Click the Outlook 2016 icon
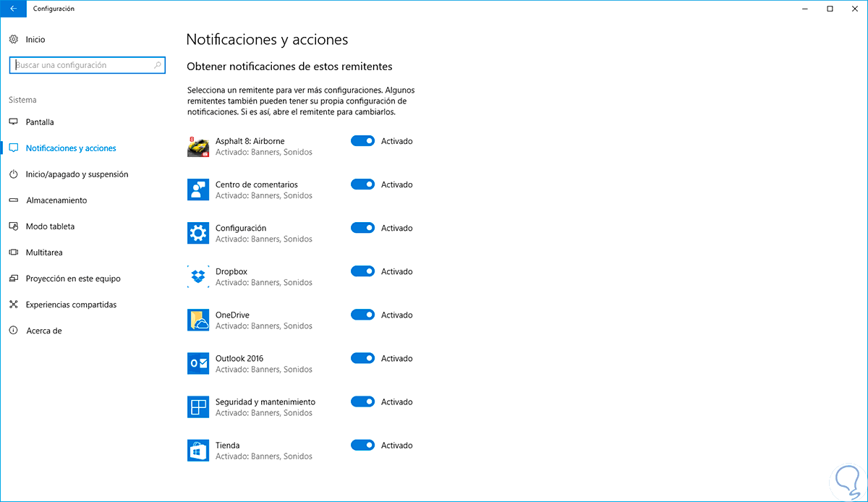868x502 pixels. coord(198,364)
